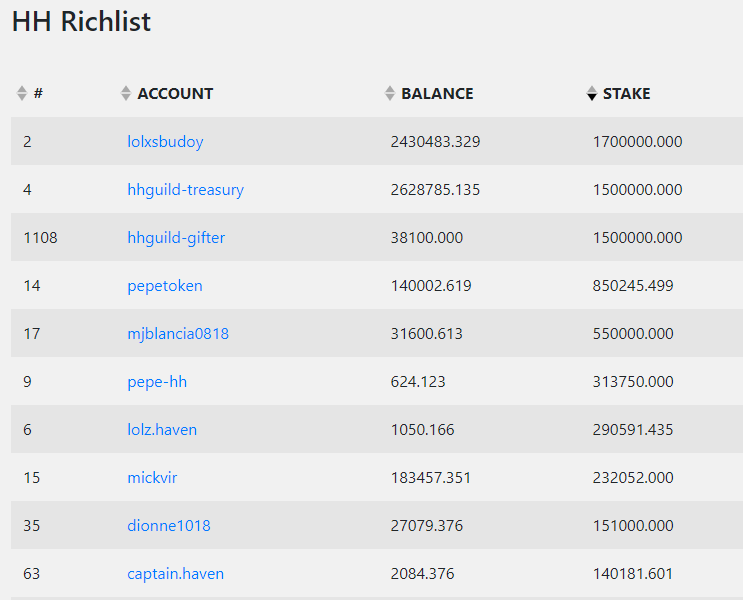
Task: Sort by rank number column arrows
Action: pos(22,93)
